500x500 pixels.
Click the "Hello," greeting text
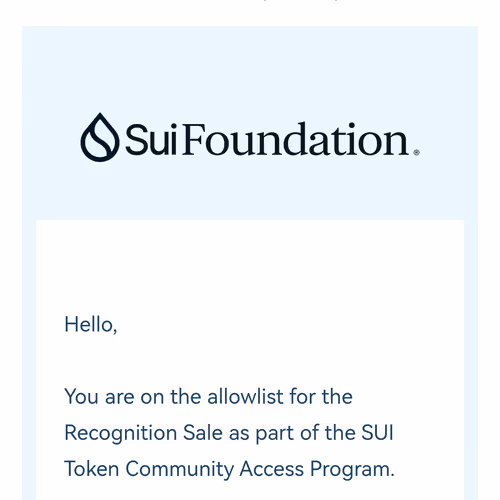pyautogui.click(x=91, y=324)
